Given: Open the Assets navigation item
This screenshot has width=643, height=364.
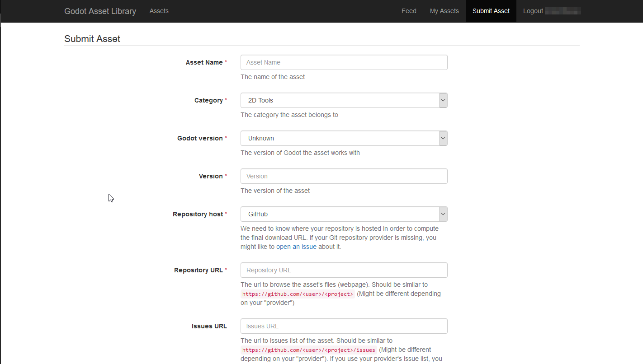Looking at the screenshot, I should tap(159, 11).
